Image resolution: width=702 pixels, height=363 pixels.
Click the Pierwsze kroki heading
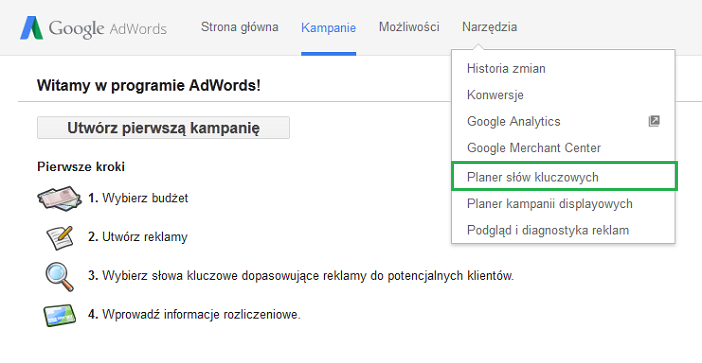coord(81,167)
